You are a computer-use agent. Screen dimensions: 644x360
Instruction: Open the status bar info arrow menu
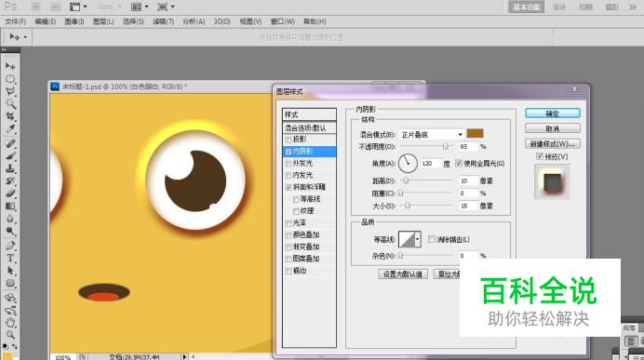pyautogui.click(x=184, y=356)
